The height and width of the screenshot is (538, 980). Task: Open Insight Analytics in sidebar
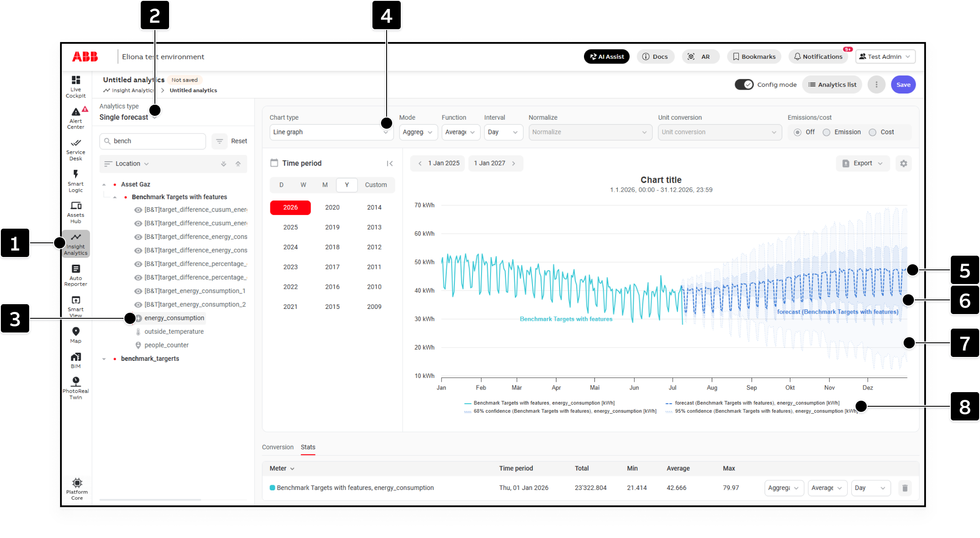pos(76,244)
